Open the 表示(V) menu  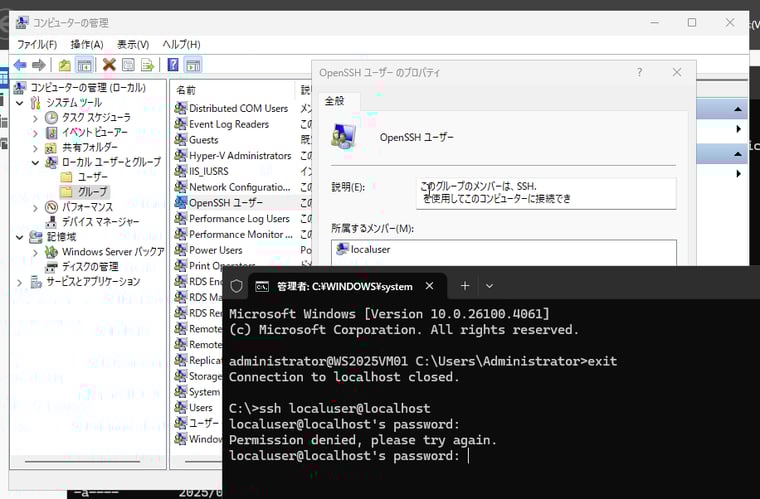coord(133,45)
